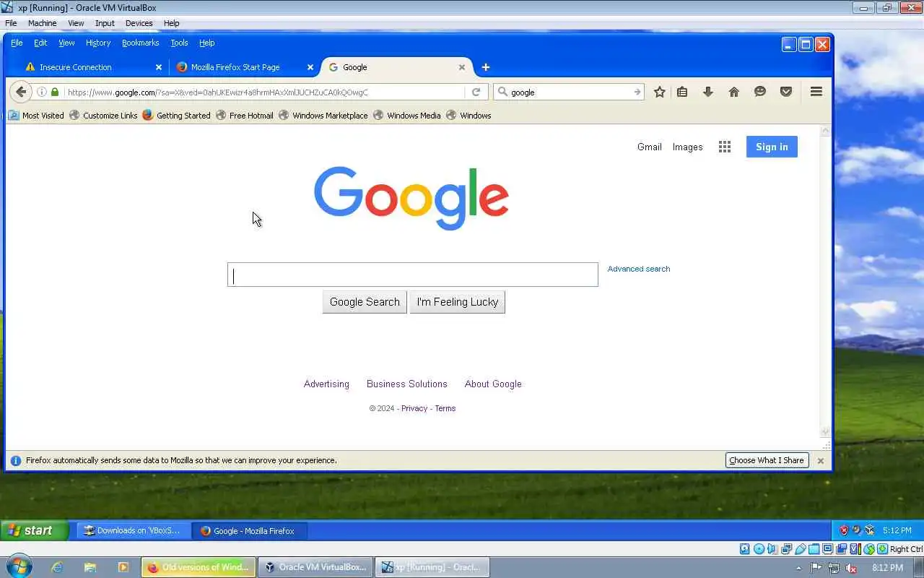Open Firefox Hello chat smiley icon
Image resolution: width=924 pixels, height=578 pixels.
coord(760,92)
